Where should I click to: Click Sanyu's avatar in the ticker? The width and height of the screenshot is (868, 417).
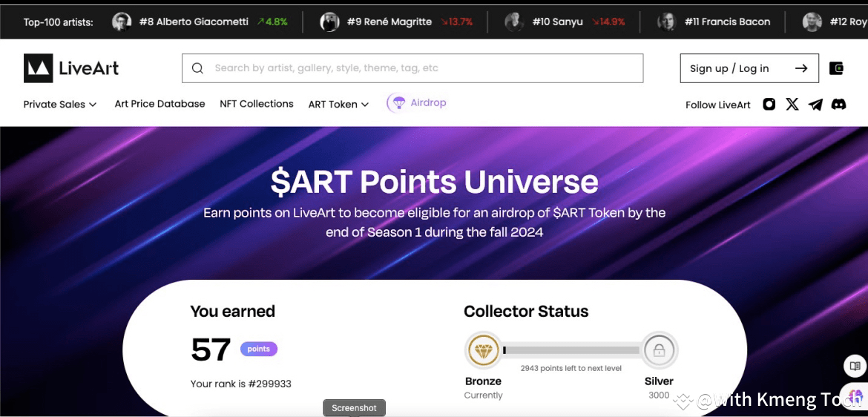(x=514, y=22)
